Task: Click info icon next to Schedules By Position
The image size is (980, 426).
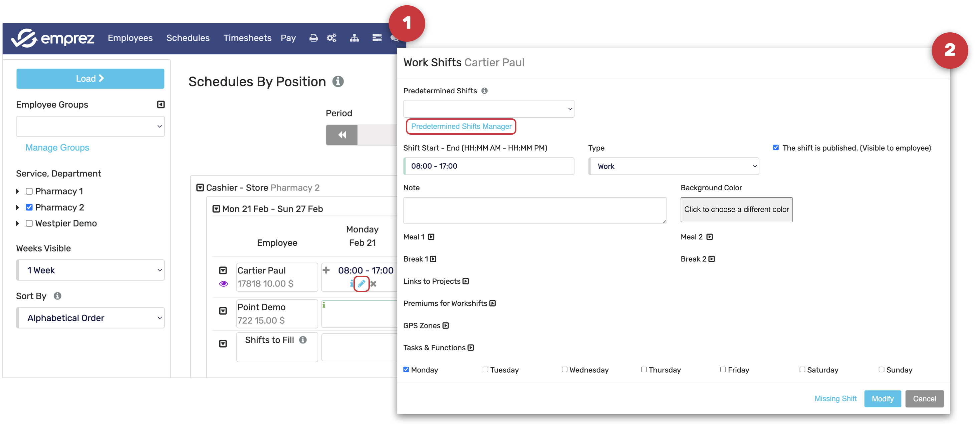Action: [x=338, y=81]
